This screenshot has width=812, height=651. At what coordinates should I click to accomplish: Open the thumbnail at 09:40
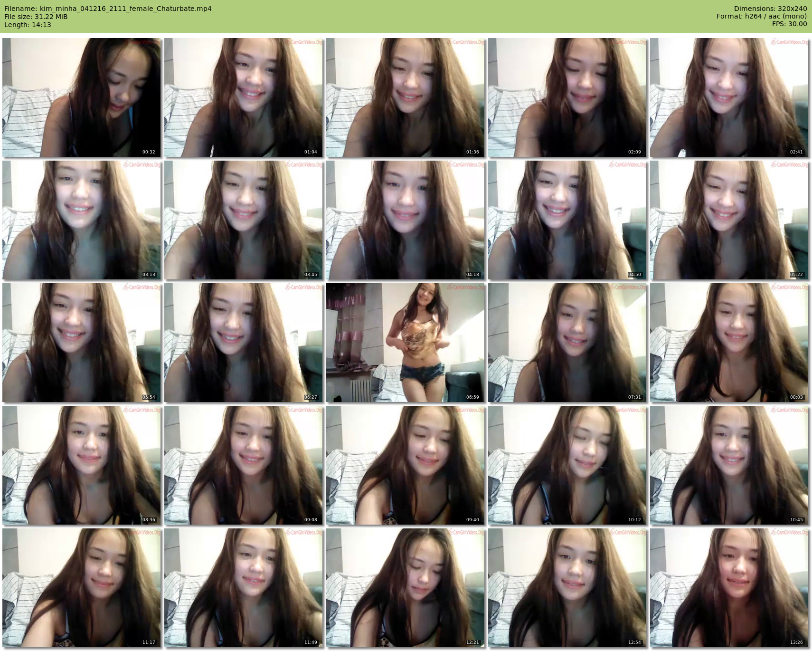click(406, 465)
